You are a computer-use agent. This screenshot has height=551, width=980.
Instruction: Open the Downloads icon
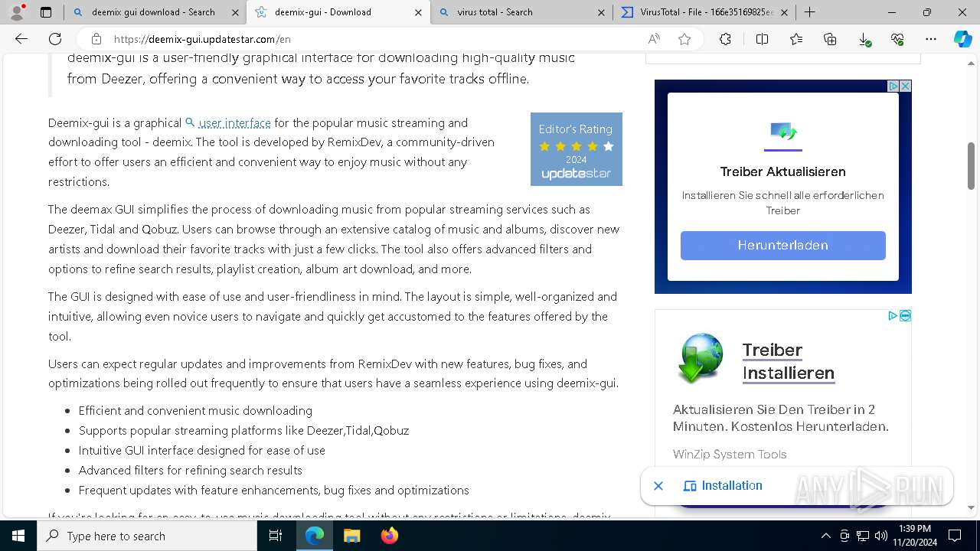[x=864, y=39]
